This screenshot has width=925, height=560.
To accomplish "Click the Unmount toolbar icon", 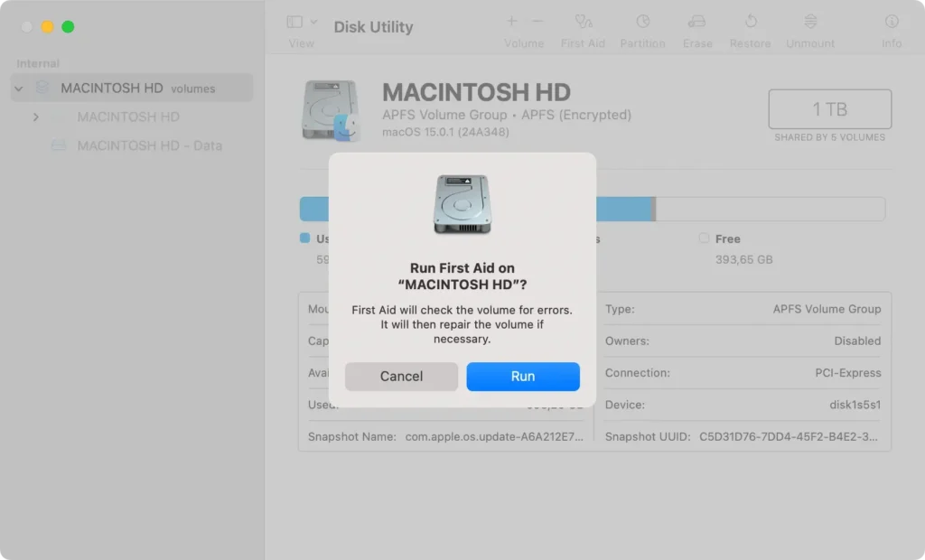I will point(810,22).
